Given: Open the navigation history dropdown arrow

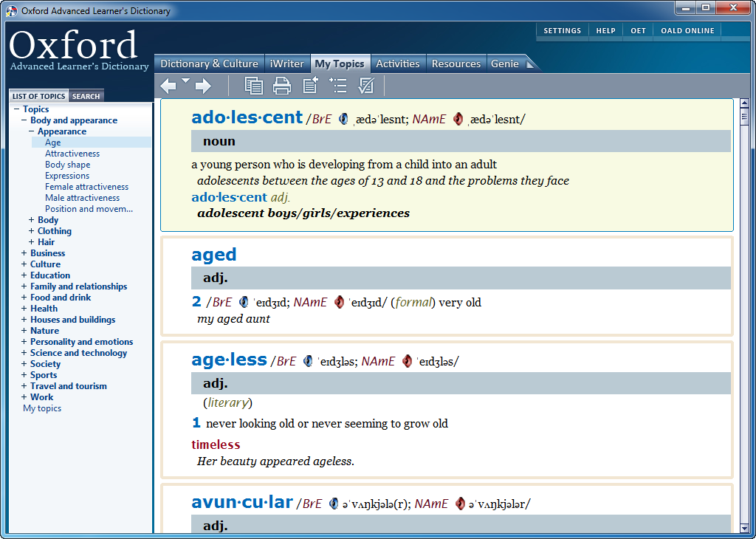Looking at the screenshot, I should 185,80.
